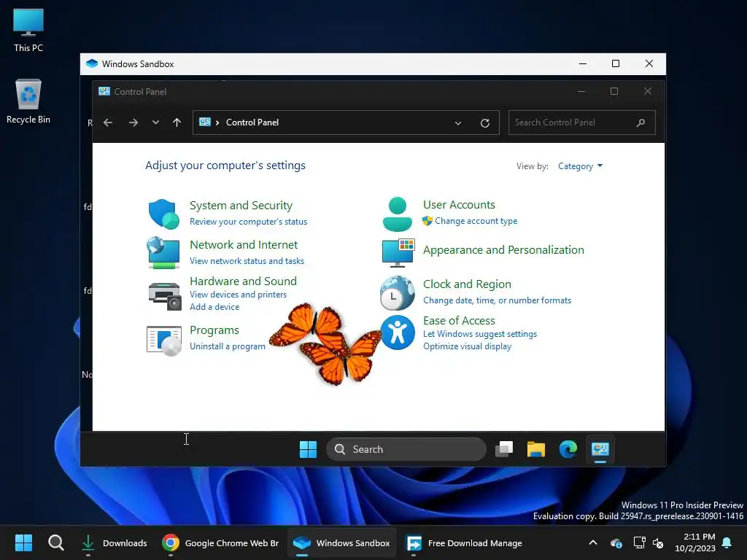Minimize the Windows Sandbox window
Screen dimensions: 747x560
[x=583, y=64]
